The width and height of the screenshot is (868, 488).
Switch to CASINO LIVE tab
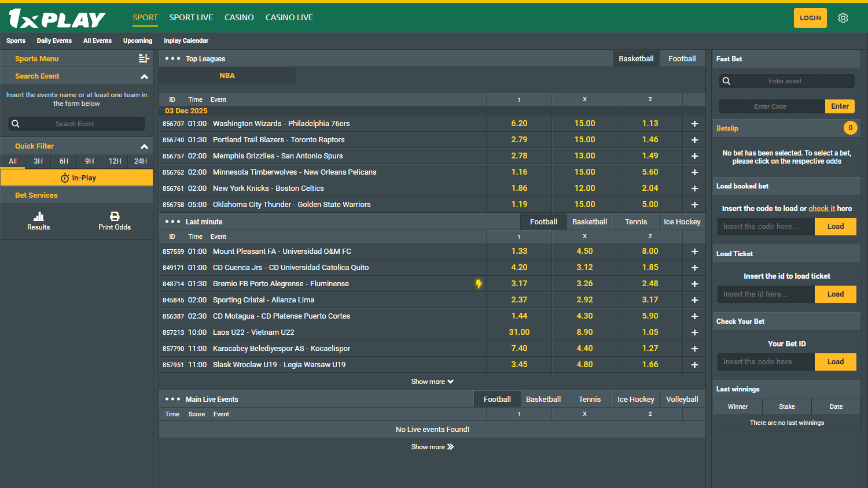coord(289,17)
